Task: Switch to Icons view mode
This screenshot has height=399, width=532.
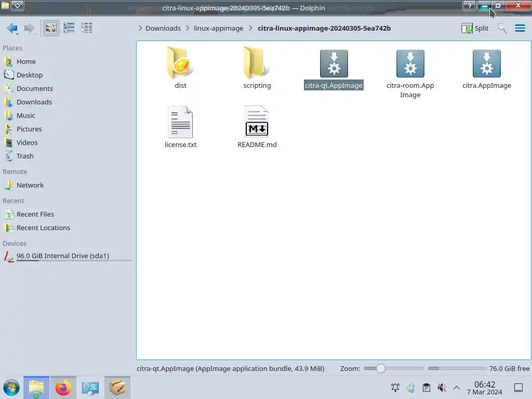Action: (x=51, y=28)
